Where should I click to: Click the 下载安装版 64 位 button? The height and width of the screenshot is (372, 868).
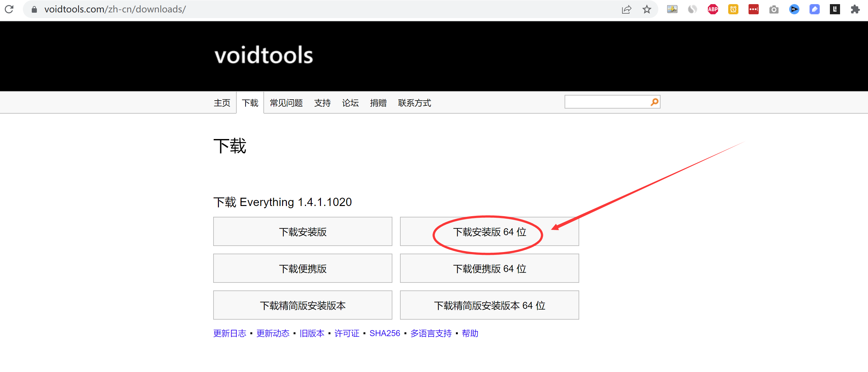(489, 232)
